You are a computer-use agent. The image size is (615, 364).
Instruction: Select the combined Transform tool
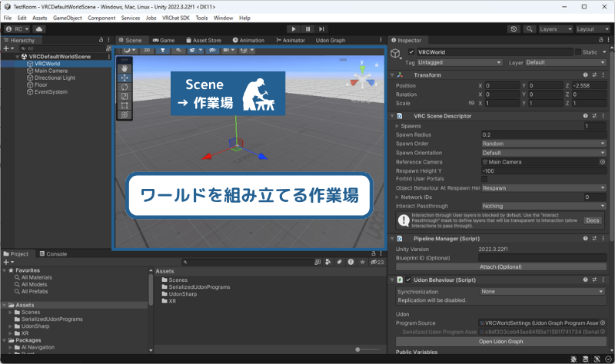pos(125,114)
